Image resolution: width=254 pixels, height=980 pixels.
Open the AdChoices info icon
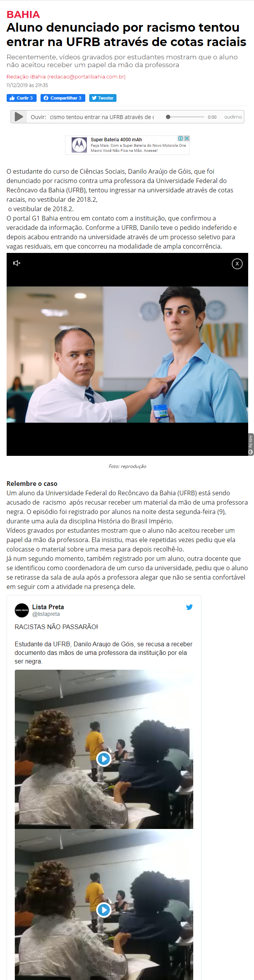181,139
